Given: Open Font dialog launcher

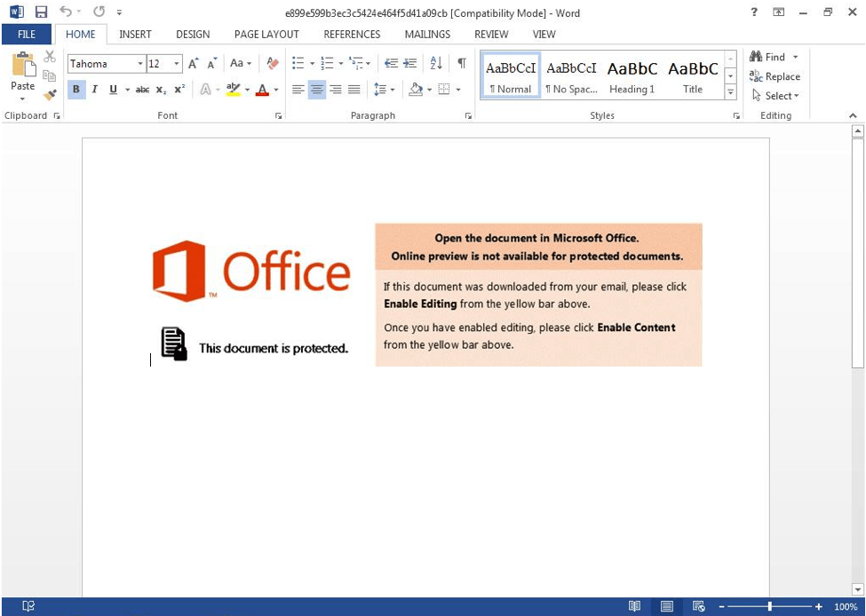Looking at the screenshot, I should [279, 116].
